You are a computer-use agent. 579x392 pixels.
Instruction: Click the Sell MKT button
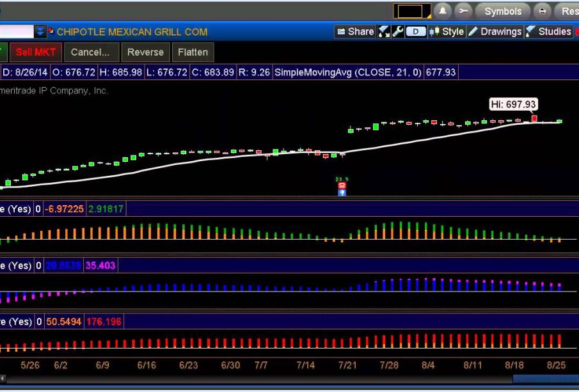(36, 52)
